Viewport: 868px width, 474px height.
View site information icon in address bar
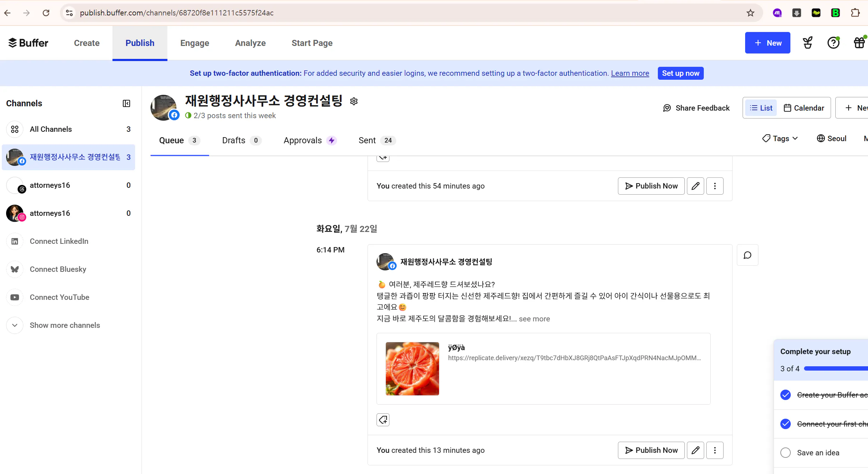[x=69, y=13]
